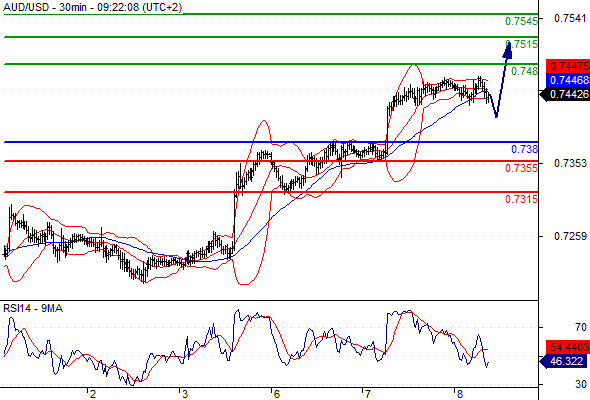Click date label 6 on time axis
Screen dimensions: 590x400
[276, 394]
